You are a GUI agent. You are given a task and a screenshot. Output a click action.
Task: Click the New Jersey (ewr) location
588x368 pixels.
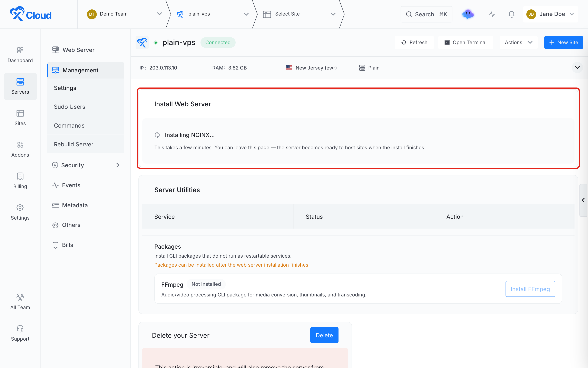tap(311, 68)
